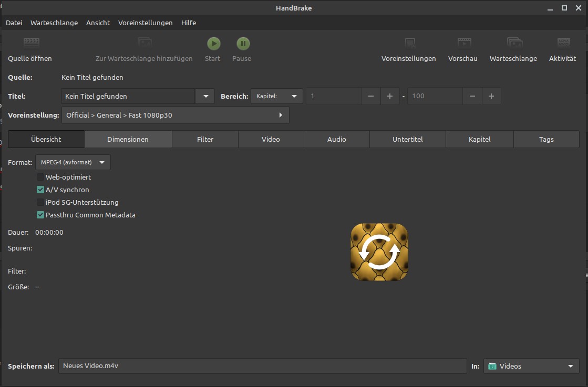Viewport: 588px width, 387px height.
Task: Open the Videos destination folder dropdown
Action: [x=531, y=366]
